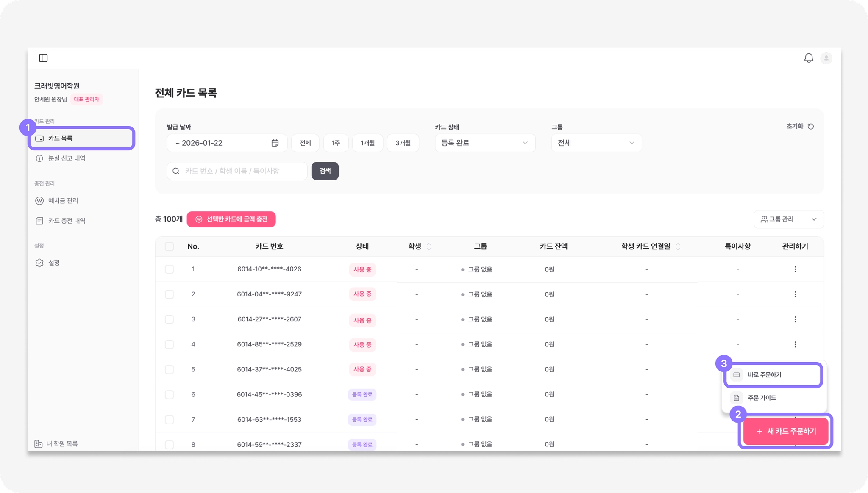The image size is (868, 493).
Task: Open the three-dot menu for card 6014-27**-****-2607
Action: point(795,319)
